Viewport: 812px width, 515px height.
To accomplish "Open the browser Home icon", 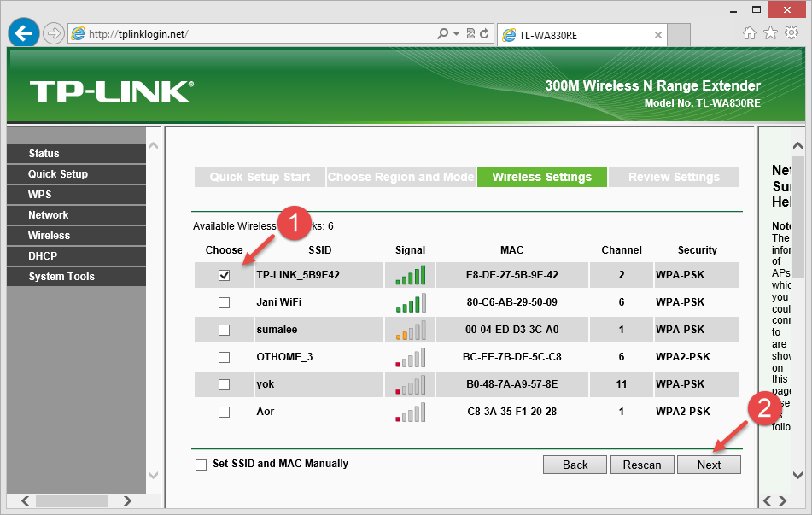I will pyautogui.click(x=750, y=33).
